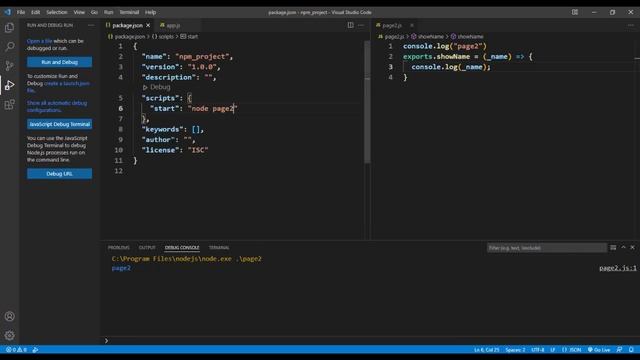Click the left editor vertical scrollbar
The image size is (640, 360).
(367, 102)
